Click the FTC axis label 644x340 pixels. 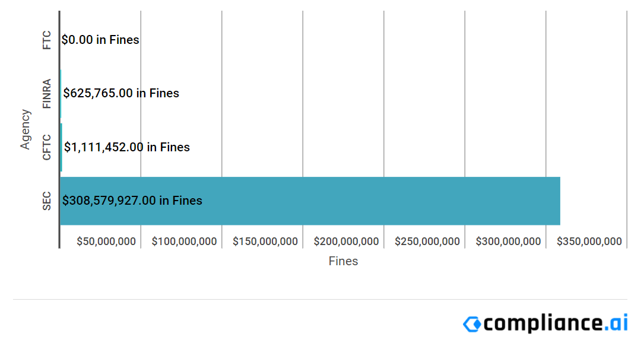click(47, 40)
